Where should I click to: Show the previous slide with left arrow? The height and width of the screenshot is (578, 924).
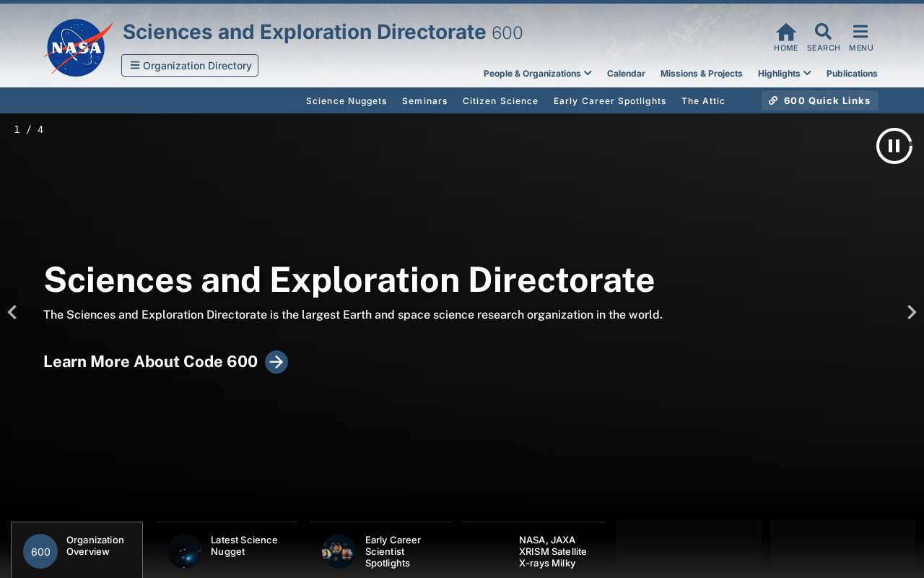click(12, 312)
